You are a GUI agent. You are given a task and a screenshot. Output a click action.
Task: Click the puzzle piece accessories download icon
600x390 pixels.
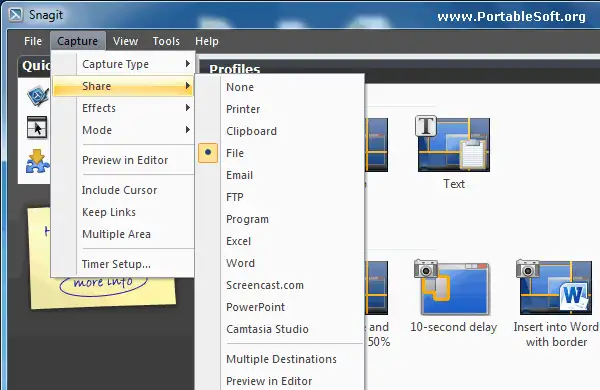tap(37, 161)
